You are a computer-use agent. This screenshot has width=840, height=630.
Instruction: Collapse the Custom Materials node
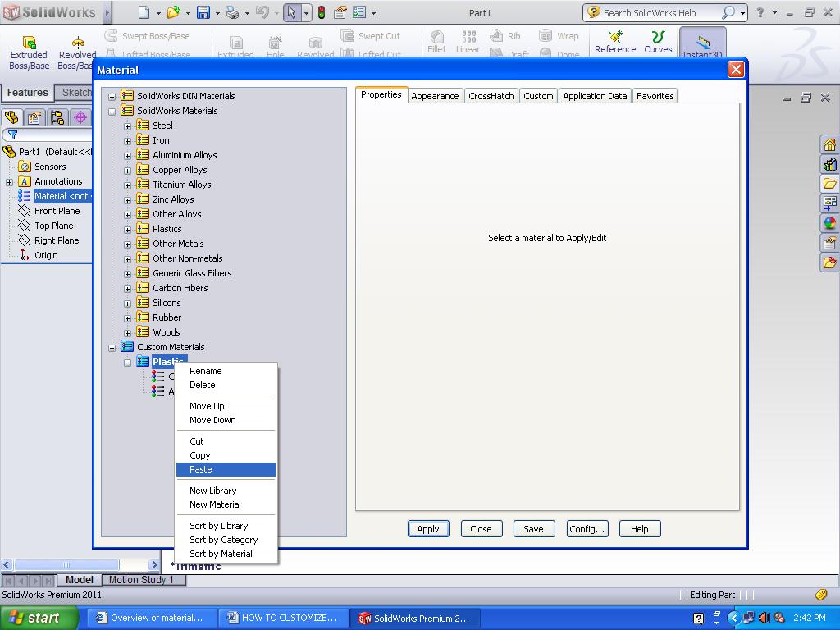point(112,347)
